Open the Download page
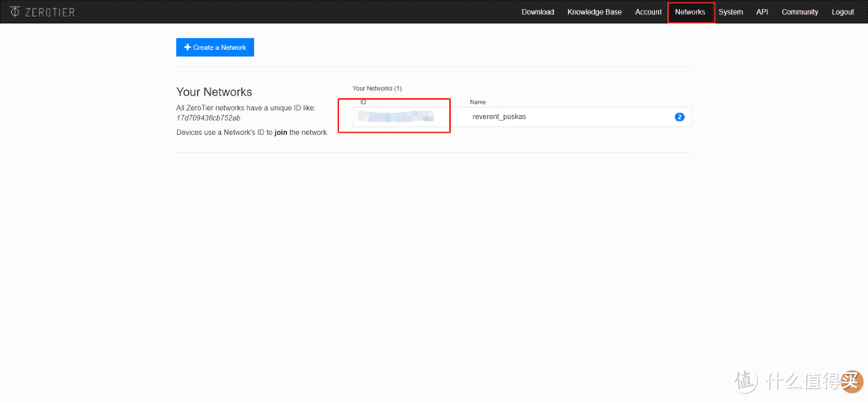This screenshot has height=402, width=868. coord(538,12)
